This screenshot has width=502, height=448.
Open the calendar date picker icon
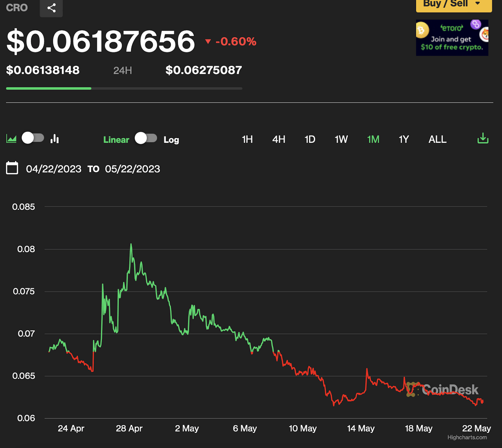click(12, 168)
